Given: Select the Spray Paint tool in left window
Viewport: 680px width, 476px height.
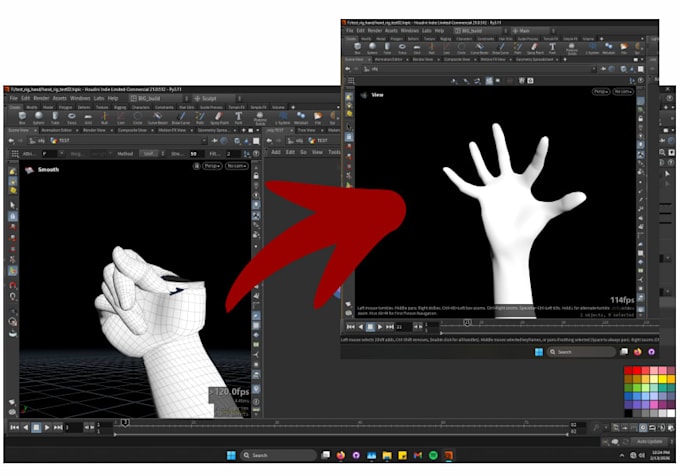Looking at the screenshot, I should 219,117.
